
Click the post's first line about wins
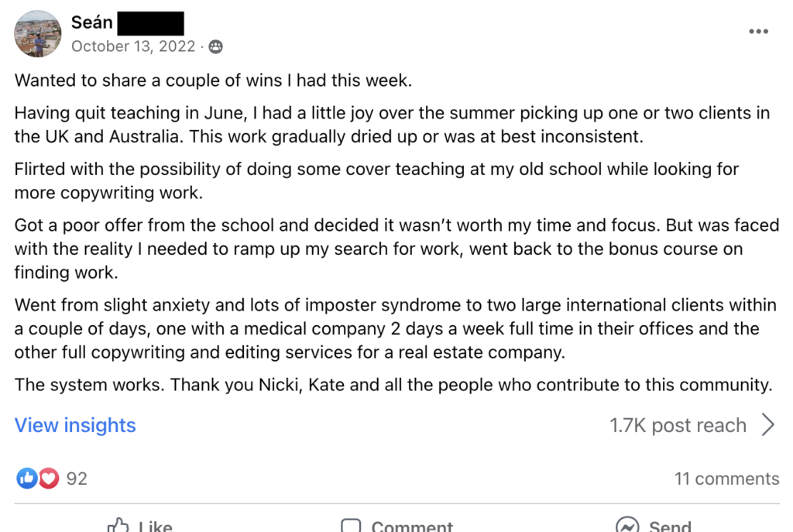[x=213, y=81]
